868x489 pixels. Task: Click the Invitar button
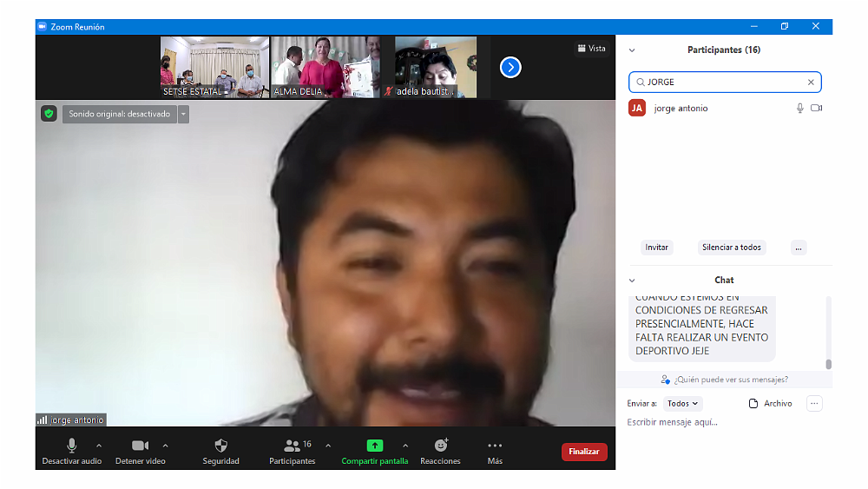[656, 248]
